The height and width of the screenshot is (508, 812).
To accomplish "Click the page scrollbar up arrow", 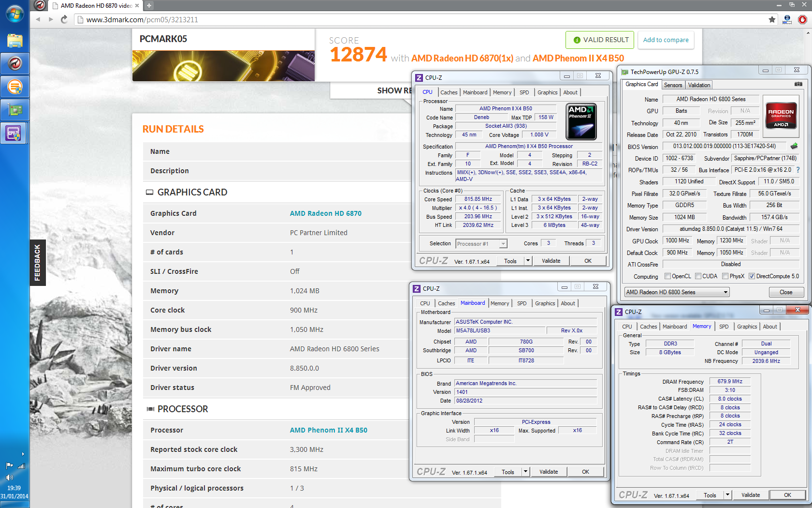I will (808, 32).
